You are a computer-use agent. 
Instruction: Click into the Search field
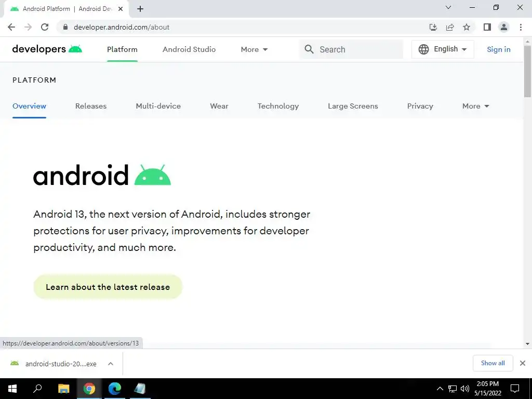tap(351, 49)
